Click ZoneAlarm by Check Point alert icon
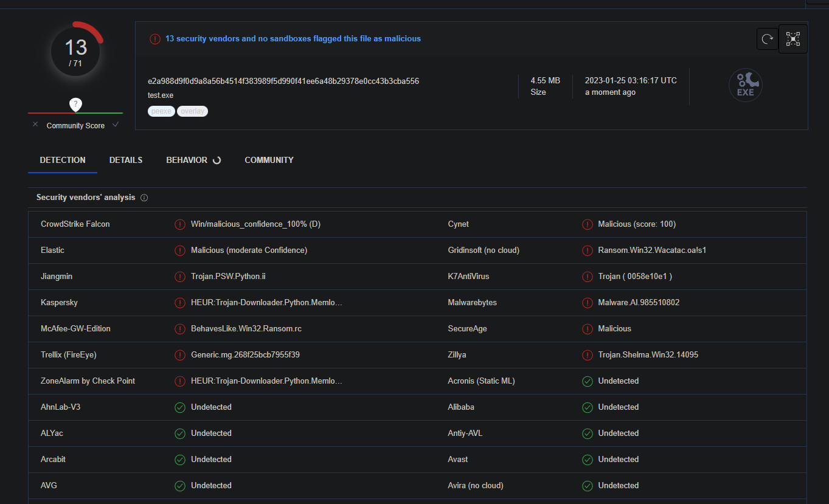The image size is (829, 504). click(x=180, y=381)
